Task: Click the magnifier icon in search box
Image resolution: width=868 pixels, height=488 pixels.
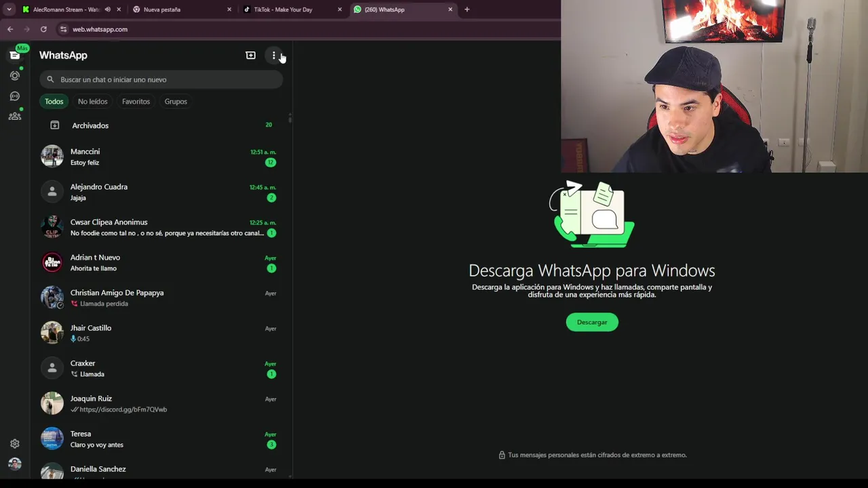Action: (50, 79)
